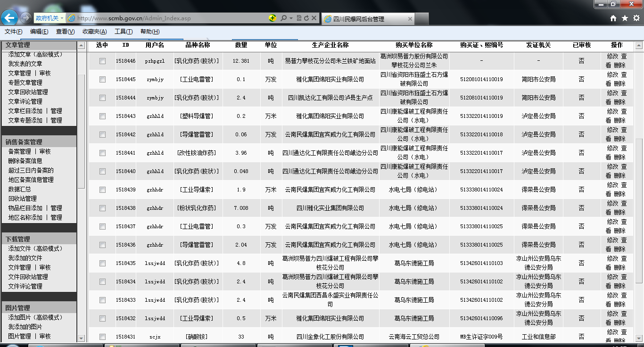Image resolution: width=644 pixels, height=347 pixels.
Task: Open 添加文章（高级模式） in the sidebar
Action: pyautogui.click(x=35, y=54)
